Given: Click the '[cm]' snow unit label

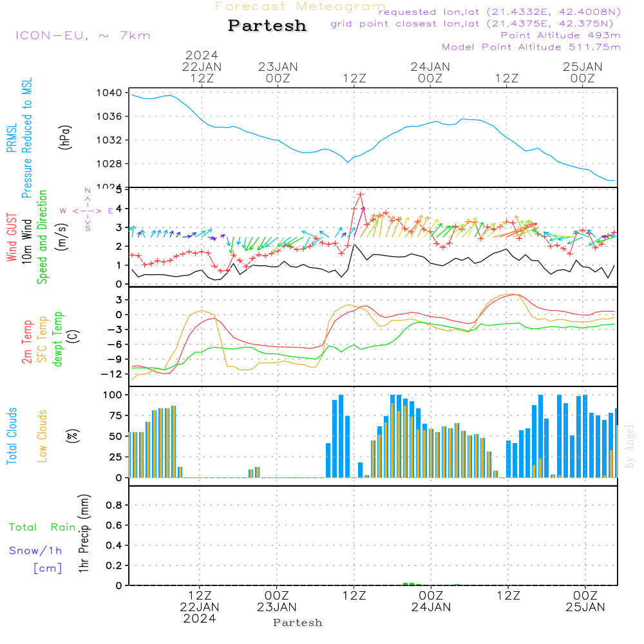Looking at the screenshot, I should [x=48, y=568].
